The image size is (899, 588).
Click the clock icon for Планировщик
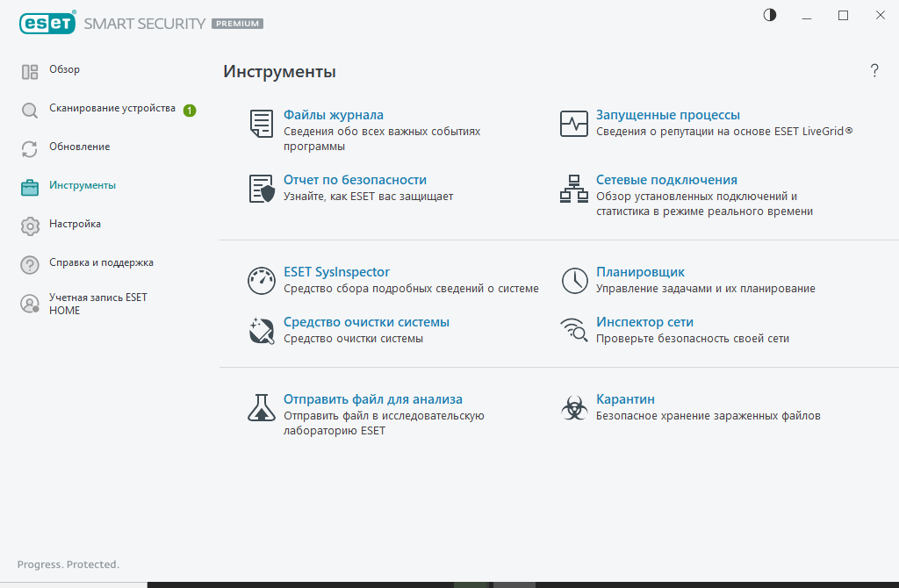point(574,281)
